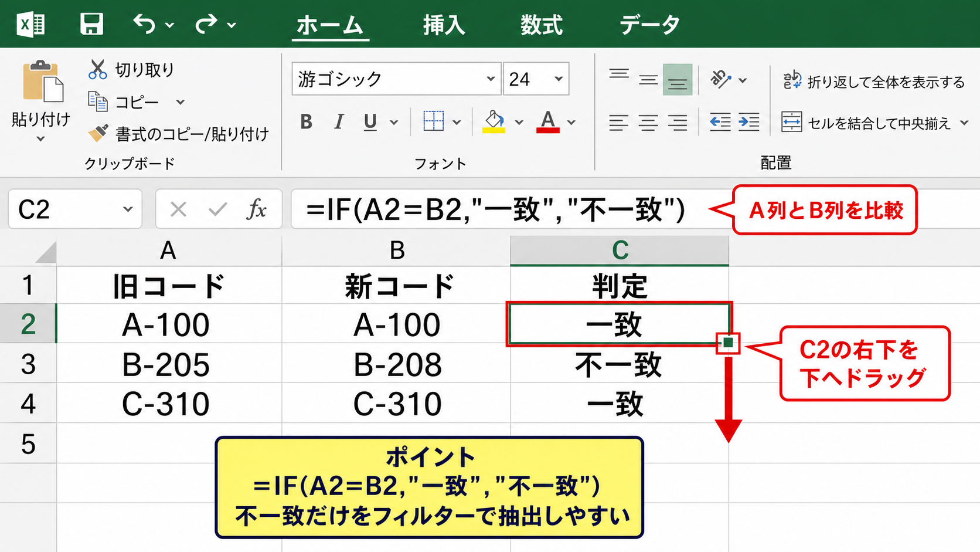The width and height of the screenshot is (980, 552).
Task: Expand the underline style arrow
Action: pos(394,123)
